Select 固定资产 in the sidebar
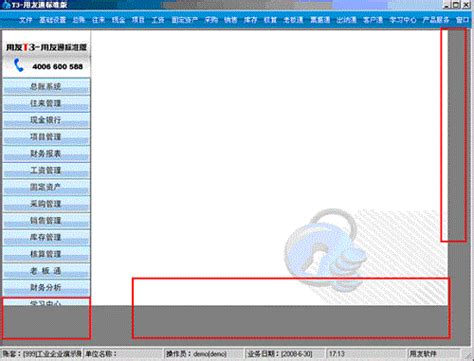This screenshot has width=474, height=361. pyautogui.click(x=46, y=187)
